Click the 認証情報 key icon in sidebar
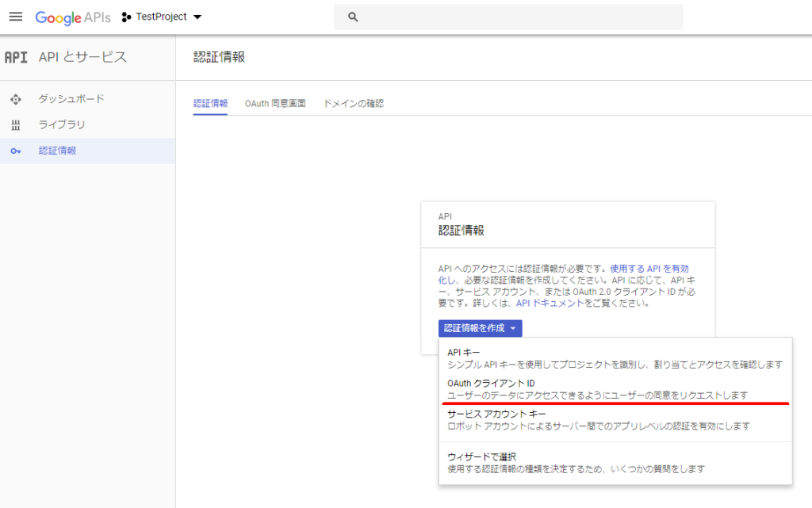 (17, 151)
